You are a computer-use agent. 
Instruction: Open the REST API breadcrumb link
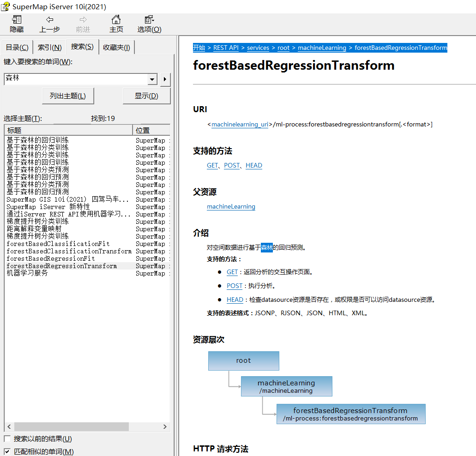click(x=226, y=48)
